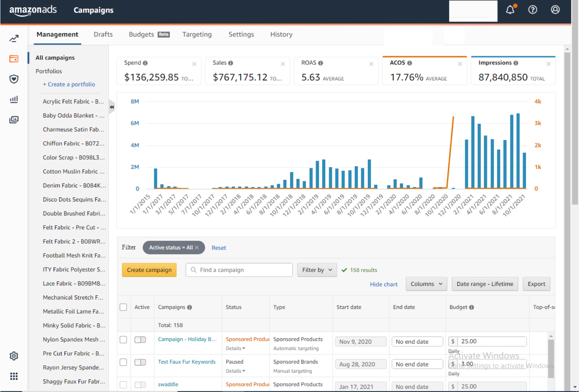Click the Find a campaign search field
Viewport: 585px width, 392px height.
239,270
